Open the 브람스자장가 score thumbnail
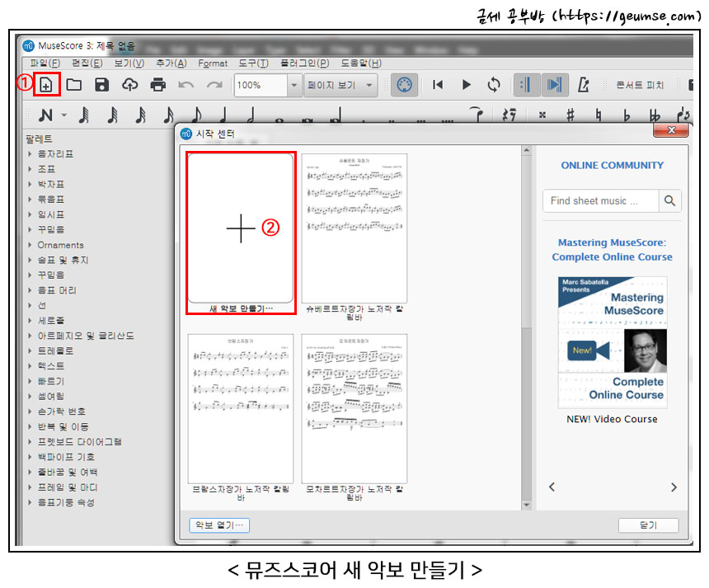 point(241,408)
